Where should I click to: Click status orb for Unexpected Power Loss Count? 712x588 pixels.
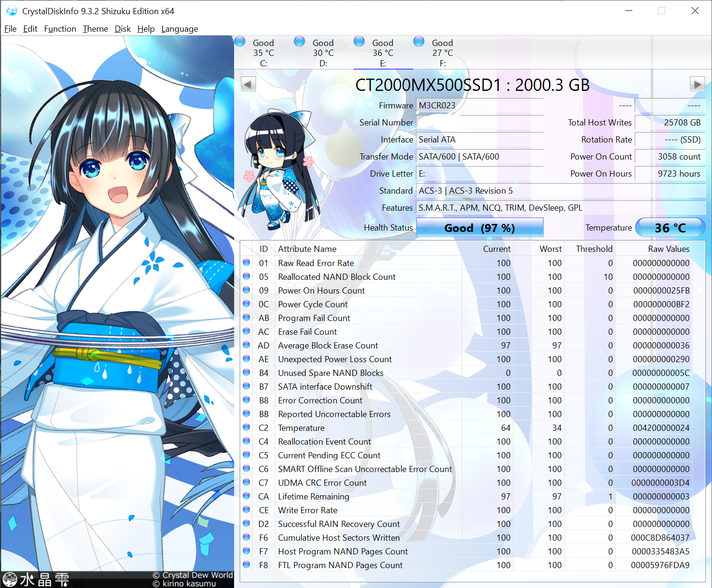coord(246,358)
